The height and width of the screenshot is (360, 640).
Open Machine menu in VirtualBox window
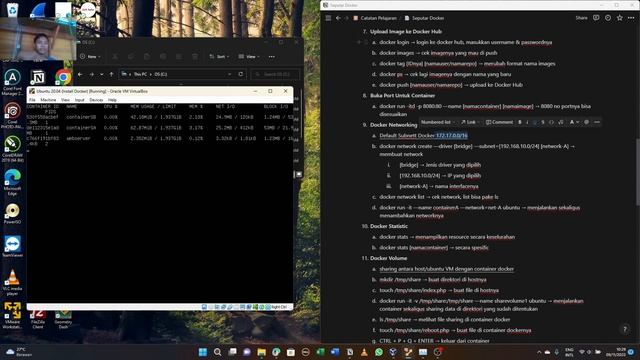coord(48,100)
